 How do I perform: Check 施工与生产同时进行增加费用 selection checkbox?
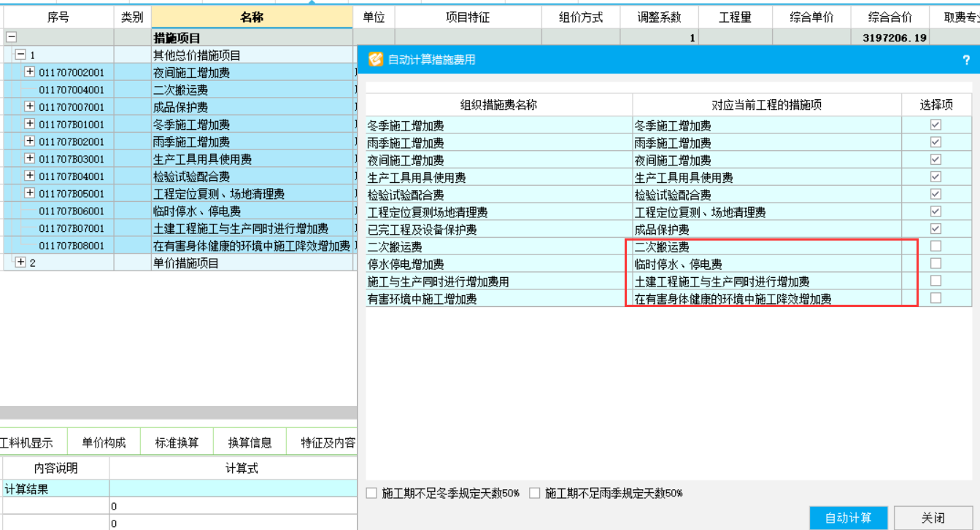(935, 281)
